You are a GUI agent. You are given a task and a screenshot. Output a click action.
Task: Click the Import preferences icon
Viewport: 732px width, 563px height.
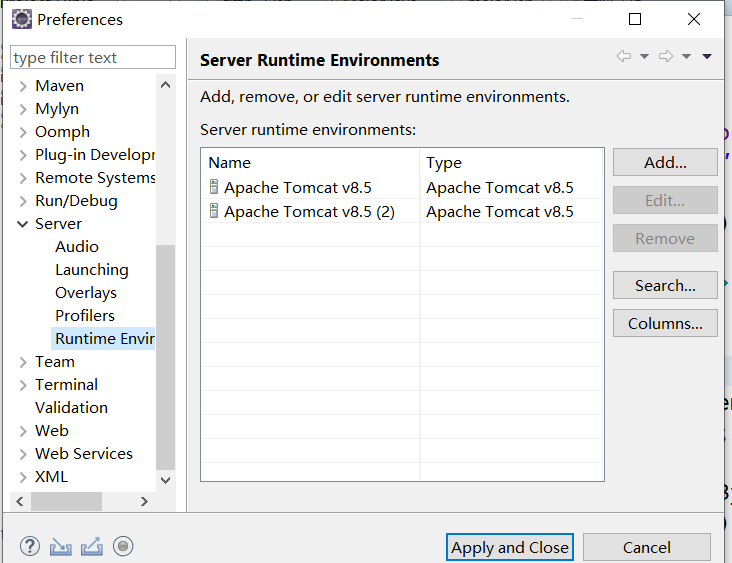(x=61, y=546)
